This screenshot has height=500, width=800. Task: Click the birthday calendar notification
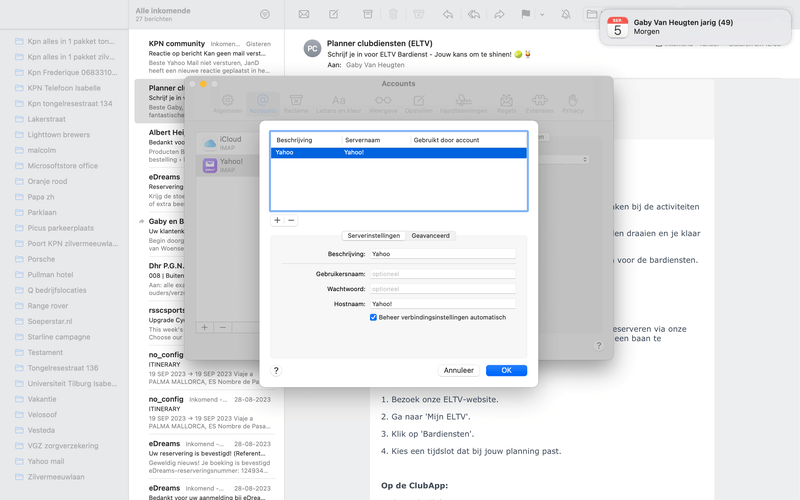point(696,27)
